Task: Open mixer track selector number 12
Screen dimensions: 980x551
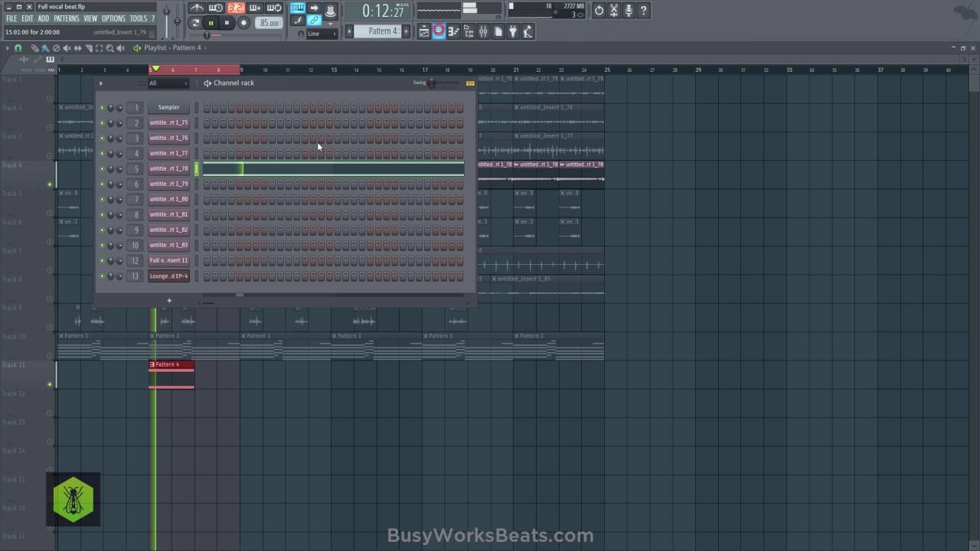Action: click(x=136, y=260)
